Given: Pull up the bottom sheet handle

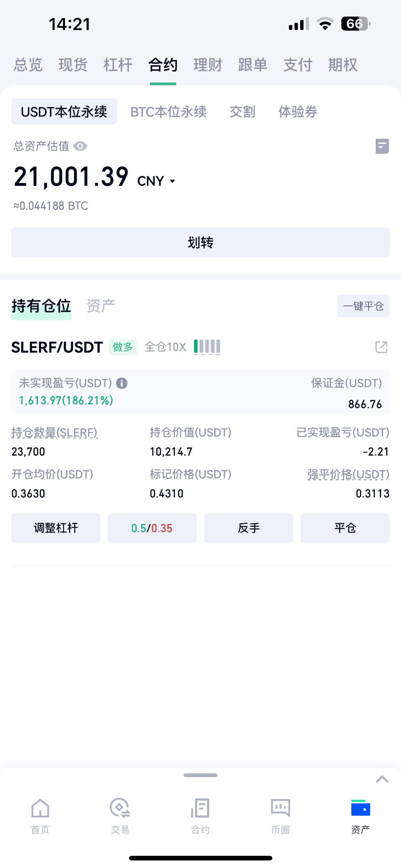Looking at the screenshot, I should pyautogui.click(x=200, y=775).
